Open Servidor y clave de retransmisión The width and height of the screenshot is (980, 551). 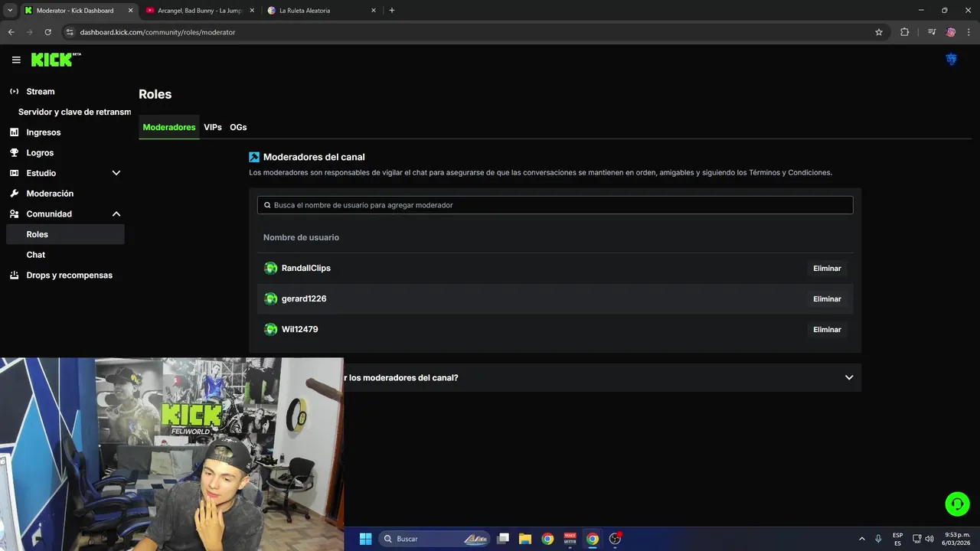[74, 112]
